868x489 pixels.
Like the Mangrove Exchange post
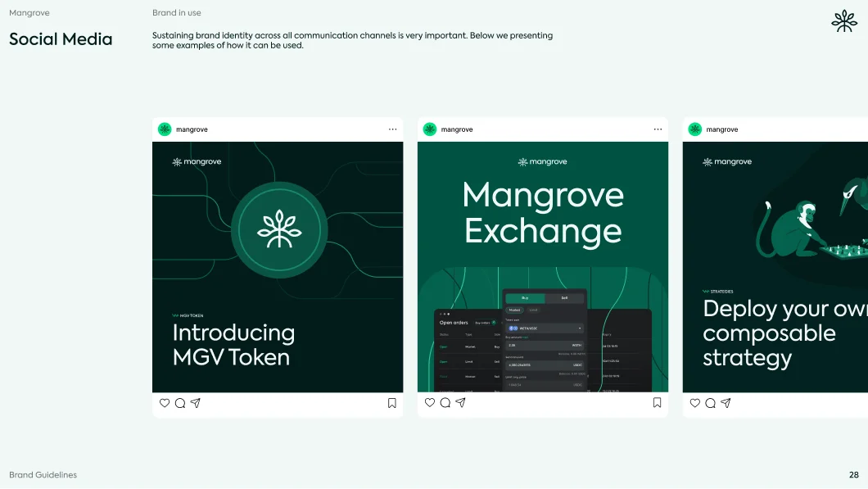(x=430, y=402)
